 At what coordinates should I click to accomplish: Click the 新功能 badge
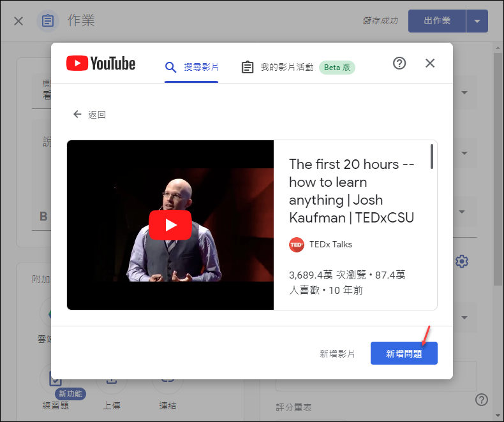(70, 394)
